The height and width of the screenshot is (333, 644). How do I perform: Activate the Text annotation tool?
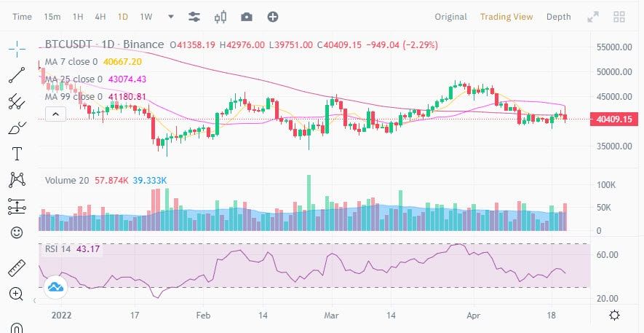point(17,154)
